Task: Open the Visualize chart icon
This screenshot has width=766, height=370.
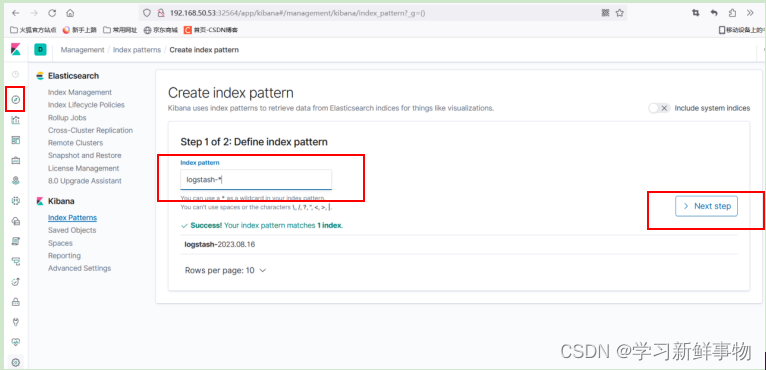Action: (x=16, y=120)
